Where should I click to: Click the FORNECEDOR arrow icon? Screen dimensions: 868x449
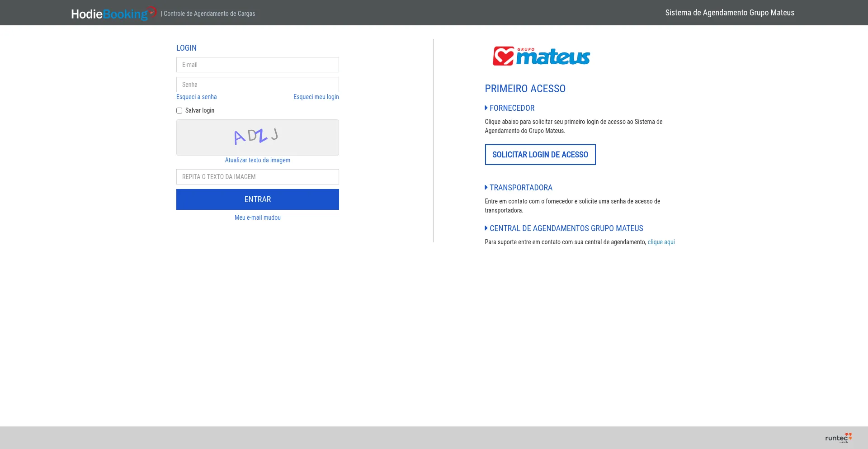pyautogui.click(x=486, y=108)
